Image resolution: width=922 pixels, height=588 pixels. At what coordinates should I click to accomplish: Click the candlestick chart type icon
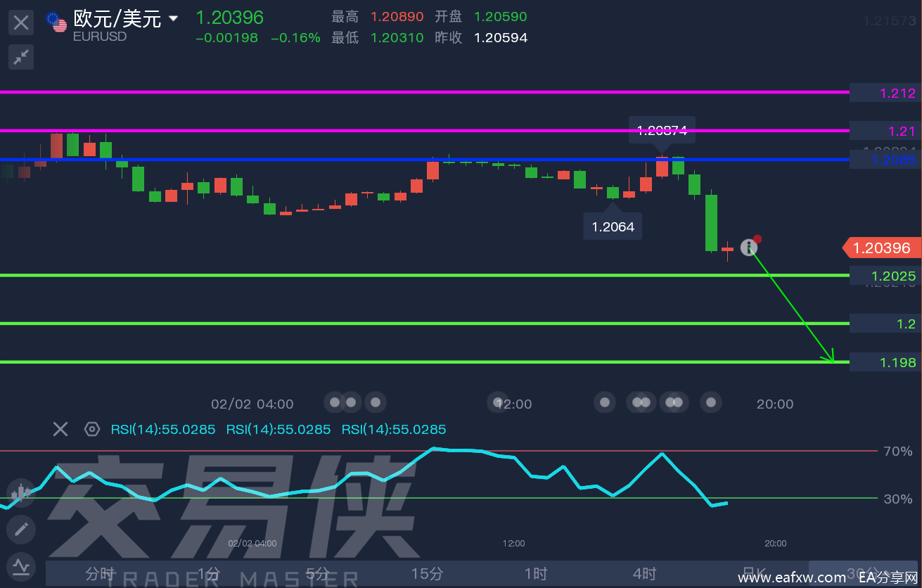point(20,492)
